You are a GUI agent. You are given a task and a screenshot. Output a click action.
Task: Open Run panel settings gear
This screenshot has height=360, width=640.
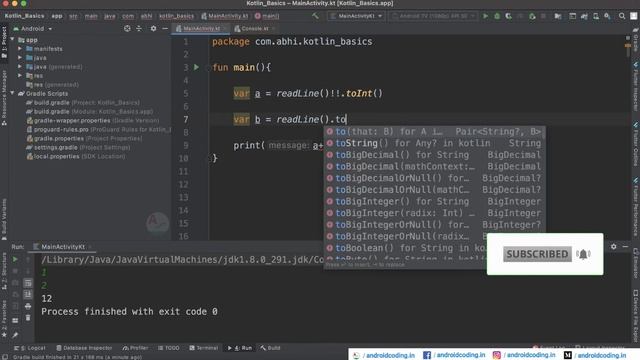tap(613, 247)
